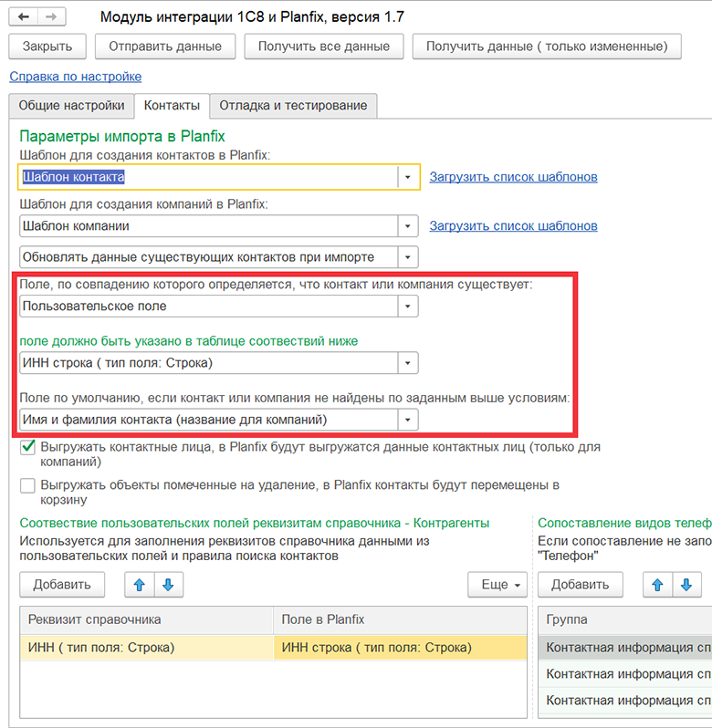Select cell 'ИНН ( тип поля: Строка)'
Image resolution: width=712 pixels, height=728 pixels.
146,648
